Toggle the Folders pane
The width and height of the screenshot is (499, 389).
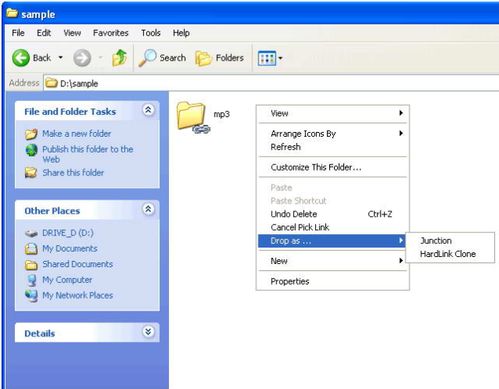point(219,58)
